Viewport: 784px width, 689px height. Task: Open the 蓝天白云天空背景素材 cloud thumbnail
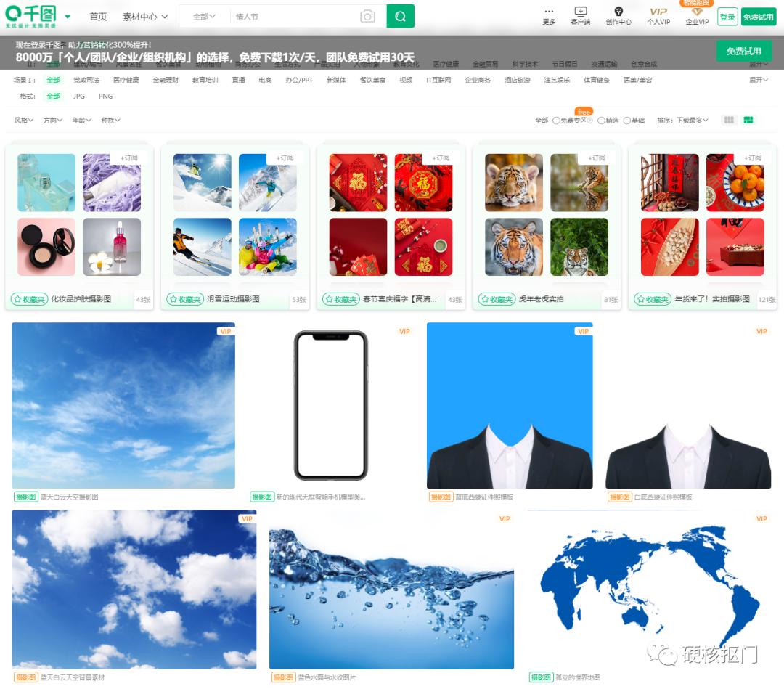coord(134,590)
